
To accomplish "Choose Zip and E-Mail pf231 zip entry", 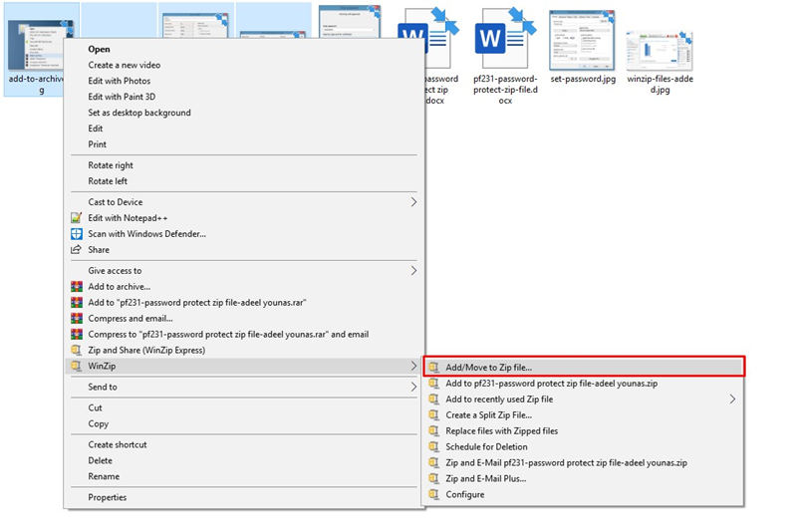I will coord(566,463).
